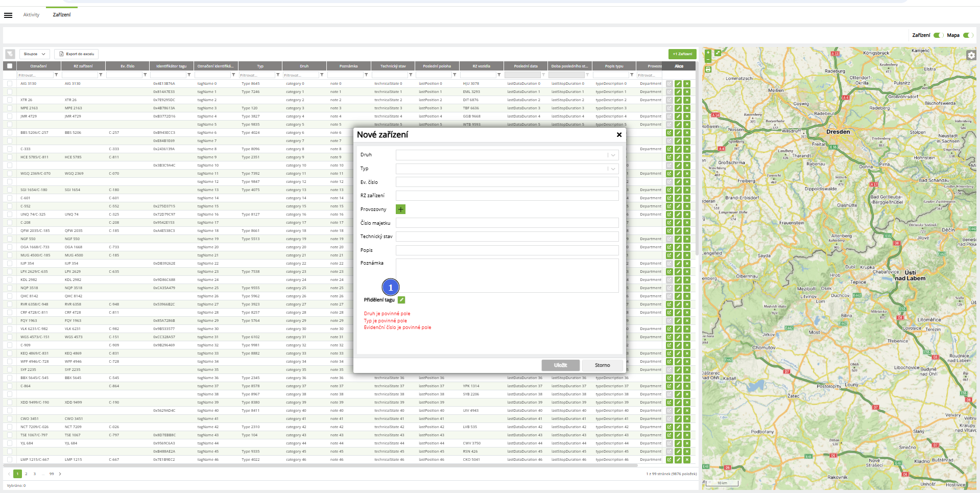Expand the map to fullscreen
The height and width of the screenshot is (493, 980).
coord(718,53)
